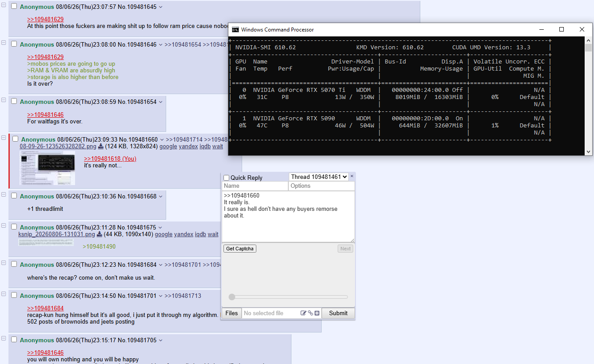
Task: Open post menu arrow for No.109481668
Action: [x=161, y=196]
